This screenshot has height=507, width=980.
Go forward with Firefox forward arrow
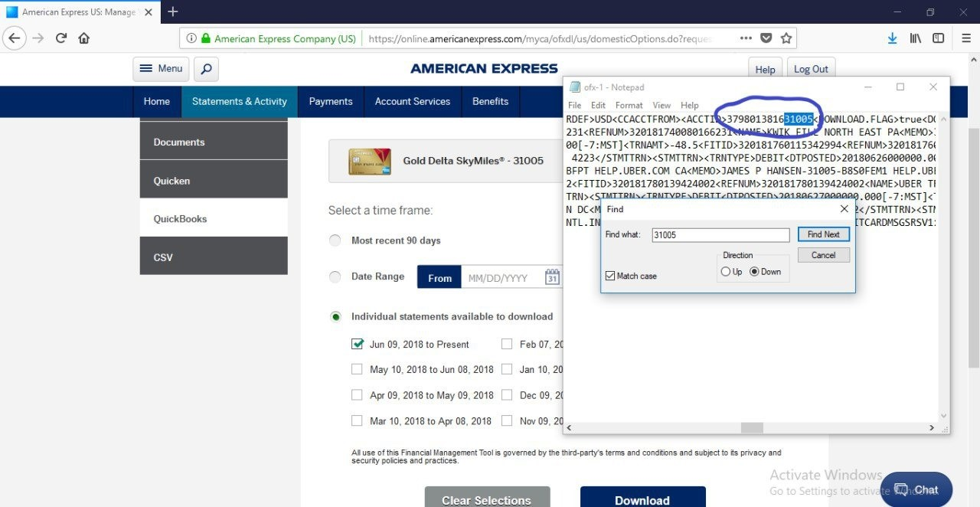pos(38,38)
